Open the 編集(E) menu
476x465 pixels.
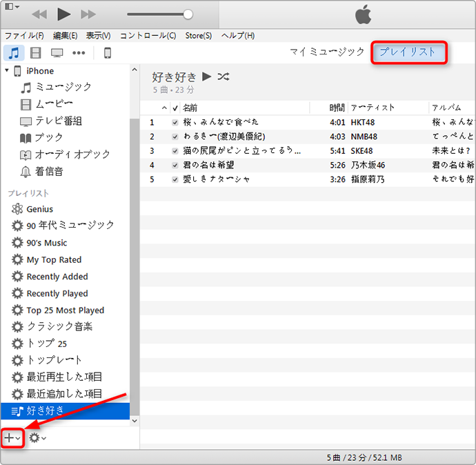[x=65, y=36]
